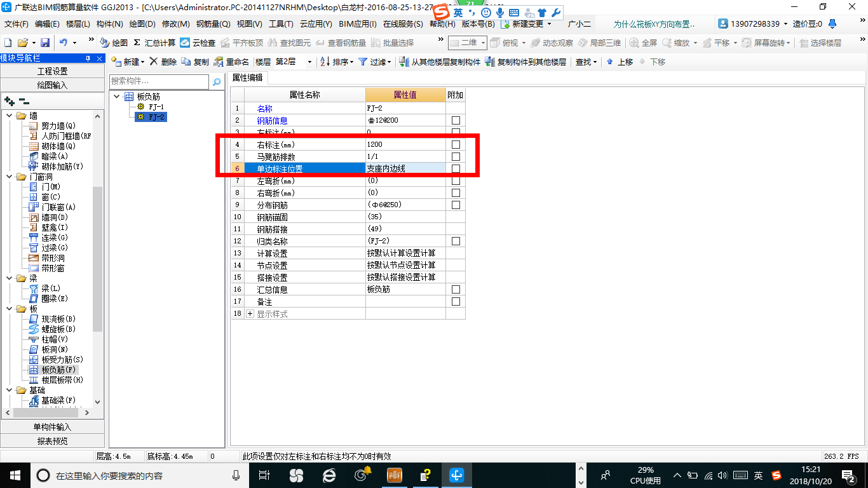Select 楼层板带(H) in navigation tree
This screenshot has height=488, width=868.
click(x=62, y=380)
